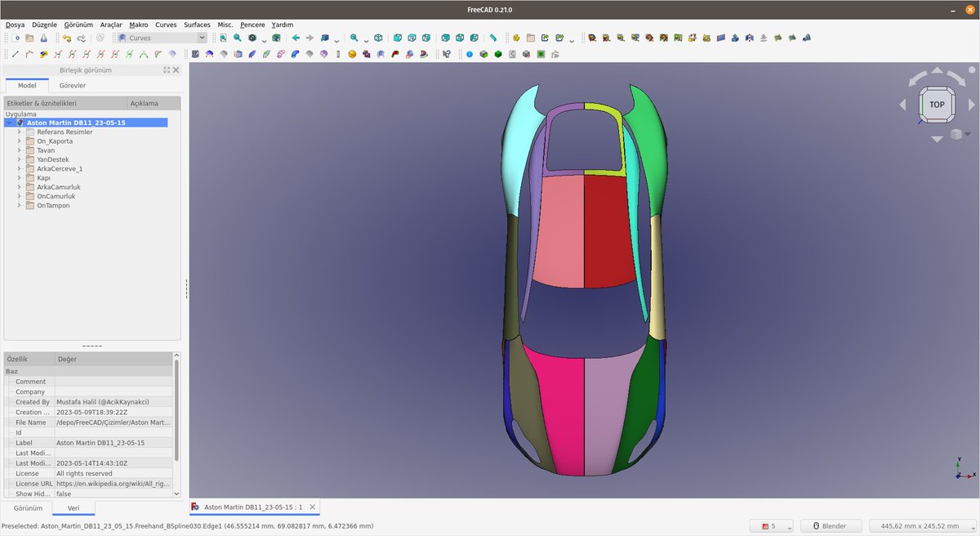The width and height of the screenshot is (980, 536).
Task: Switch to the Görevler tab
Action: coord(73,85)
